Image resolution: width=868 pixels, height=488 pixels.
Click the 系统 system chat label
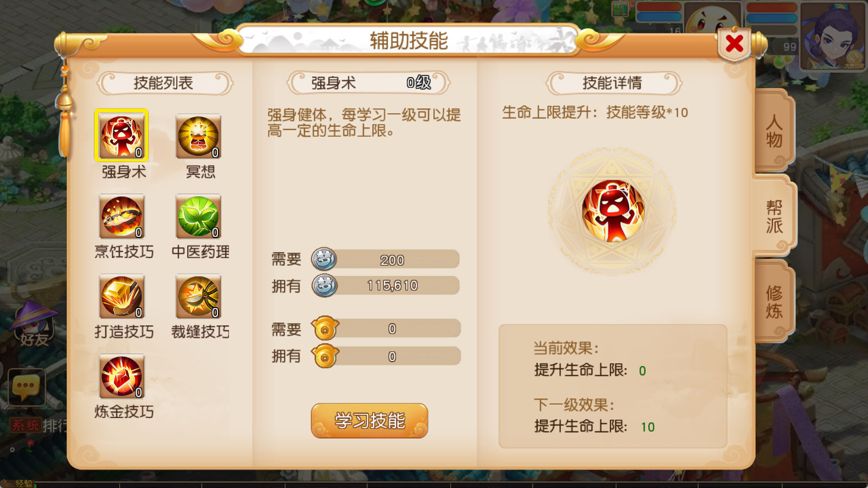tap(25, 425)
